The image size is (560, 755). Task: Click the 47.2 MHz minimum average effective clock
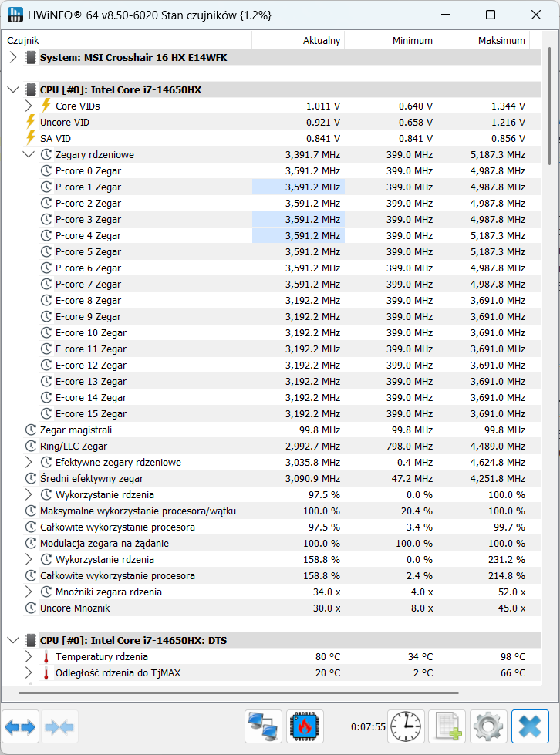[412, 479]
